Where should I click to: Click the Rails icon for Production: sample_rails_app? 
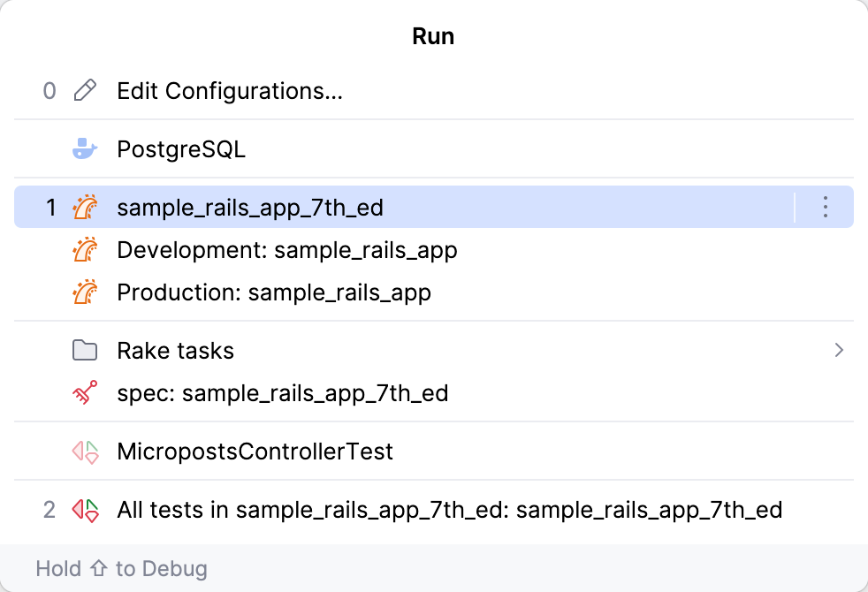pos(86,292)
